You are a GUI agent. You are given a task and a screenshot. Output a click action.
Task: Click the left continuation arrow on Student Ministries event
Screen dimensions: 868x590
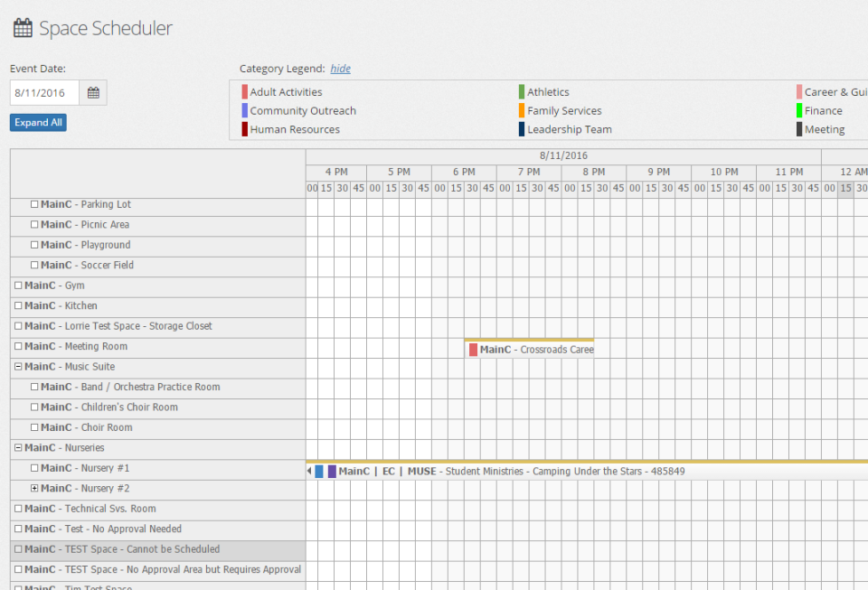pyautogui.click(x=310, y=471)
